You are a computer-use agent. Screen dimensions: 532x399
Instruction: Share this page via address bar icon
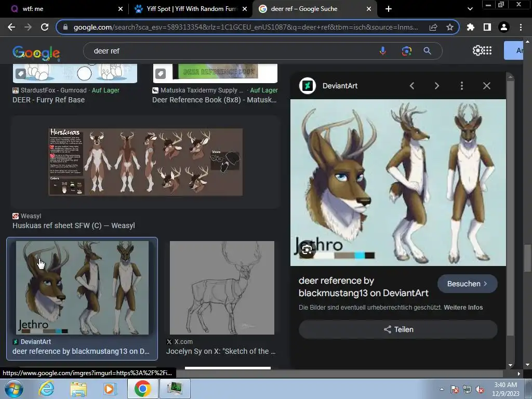433,27
